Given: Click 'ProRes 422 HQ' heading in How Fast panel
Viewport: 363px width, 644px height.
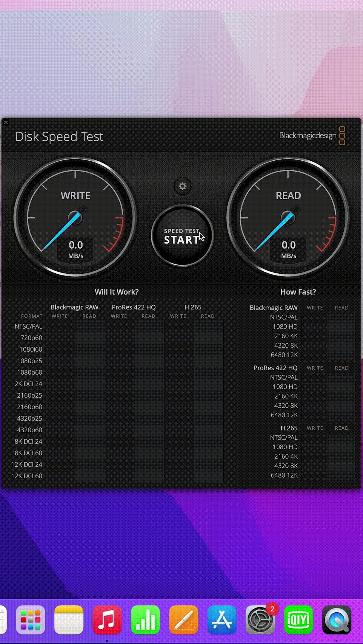Looking at the screenshot, I should point(276,368).
